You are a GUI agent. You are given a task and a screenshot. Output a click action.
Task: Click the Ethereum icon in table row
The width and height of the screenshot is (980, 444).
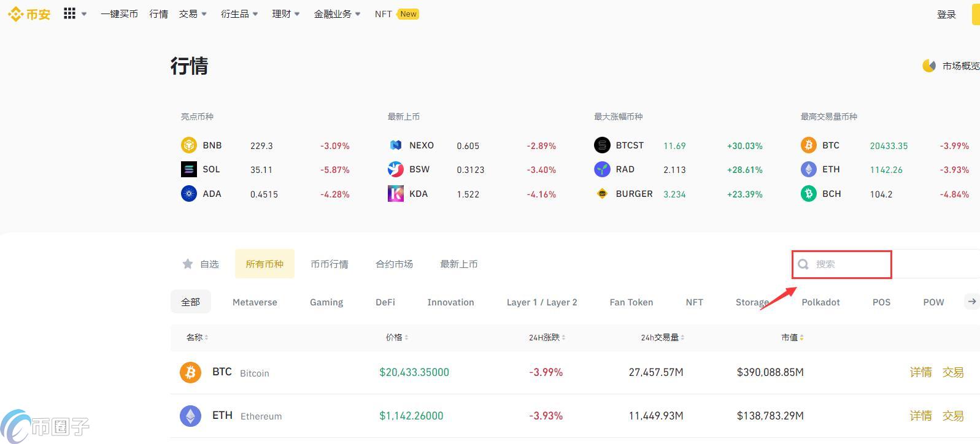point(190,416)
